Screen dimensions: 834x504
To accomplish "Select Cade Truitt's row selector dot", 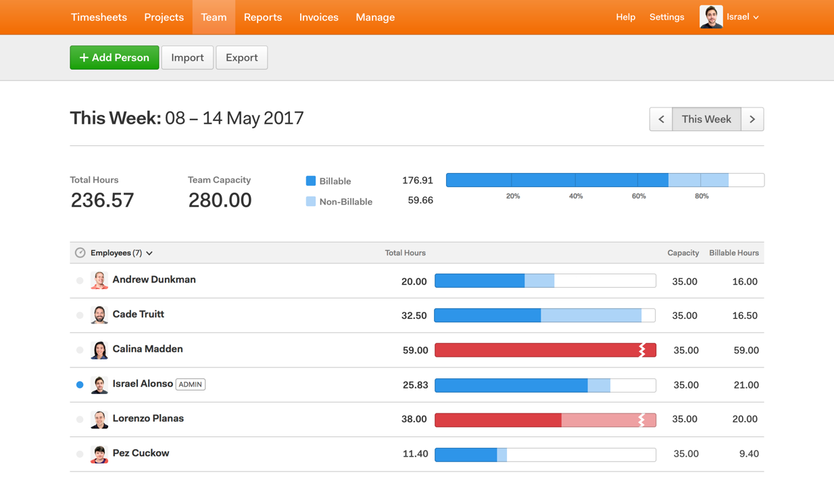I will coord(80,314).
